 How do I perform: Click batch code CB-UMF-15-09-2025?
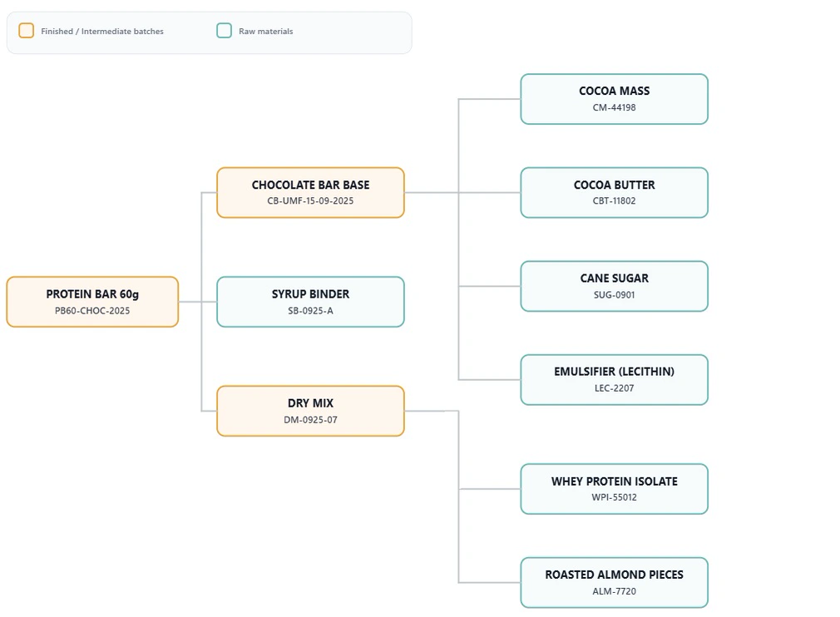click(310, 200)
